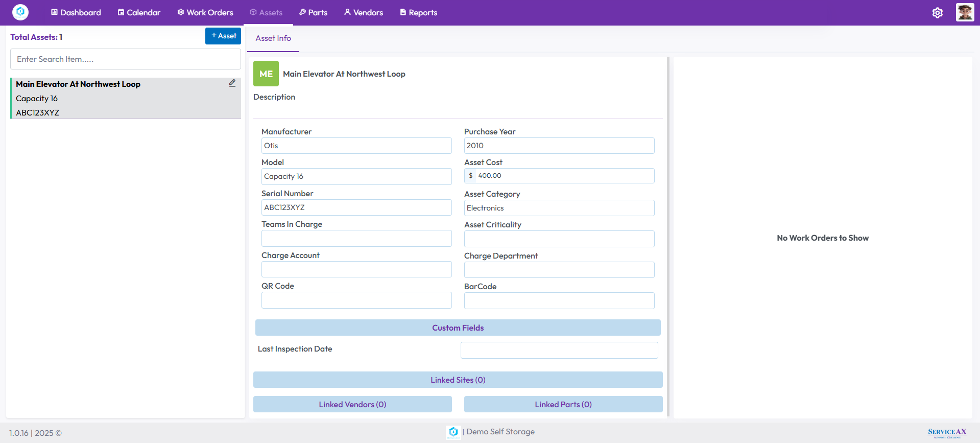This screenshot has width=980, height=443.
Task: Open Work Orders from the navbar
Action: coord(205,12)
